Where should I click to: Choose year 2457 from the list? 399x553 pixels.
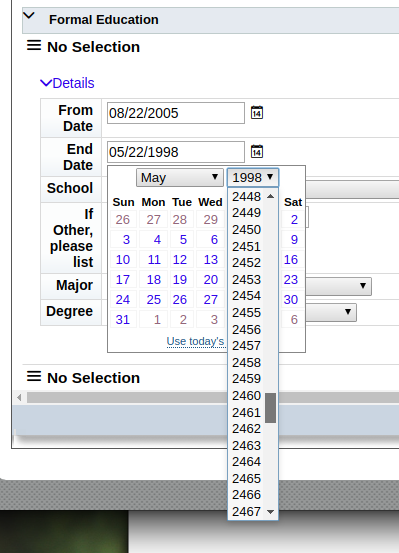(246, 346)
